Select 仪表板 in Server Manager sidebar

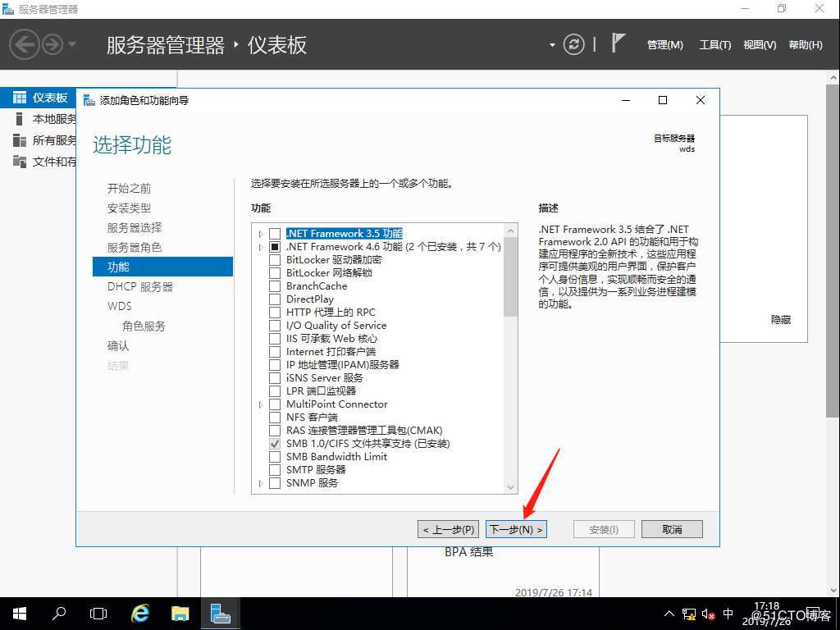pos(50,98)
